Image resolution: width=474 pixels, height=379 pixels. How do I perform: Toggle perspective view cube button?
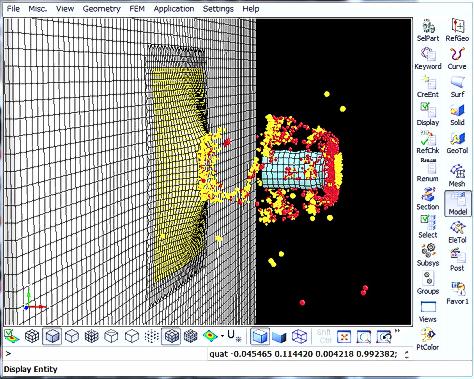(260, 336)
